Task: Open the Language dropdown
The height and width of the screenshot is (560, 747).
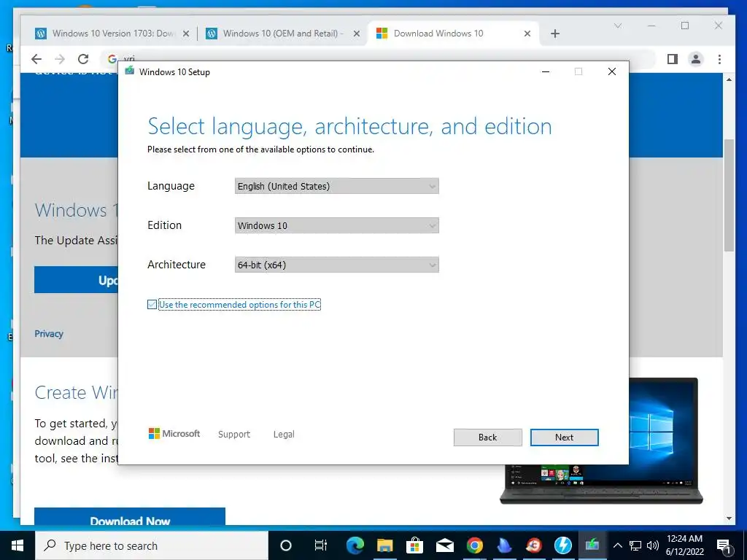Action: pyautogui.click(x=336, y=186)
